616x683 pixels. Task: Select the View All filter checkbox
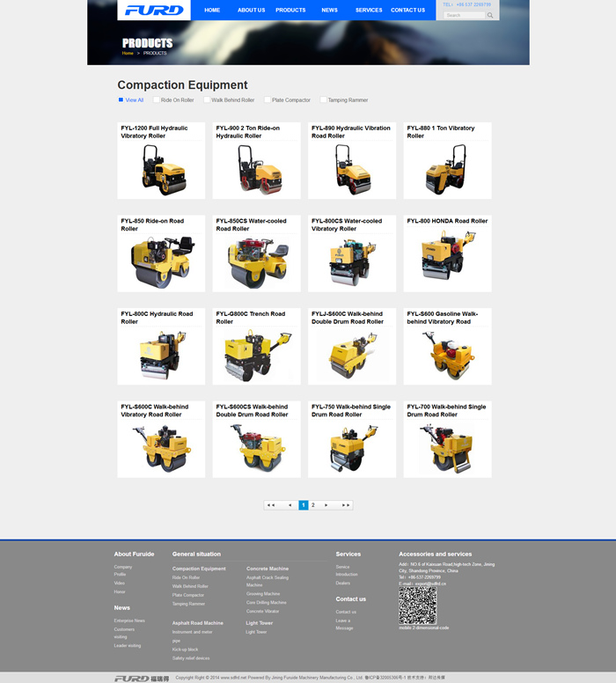coord(121,99)
